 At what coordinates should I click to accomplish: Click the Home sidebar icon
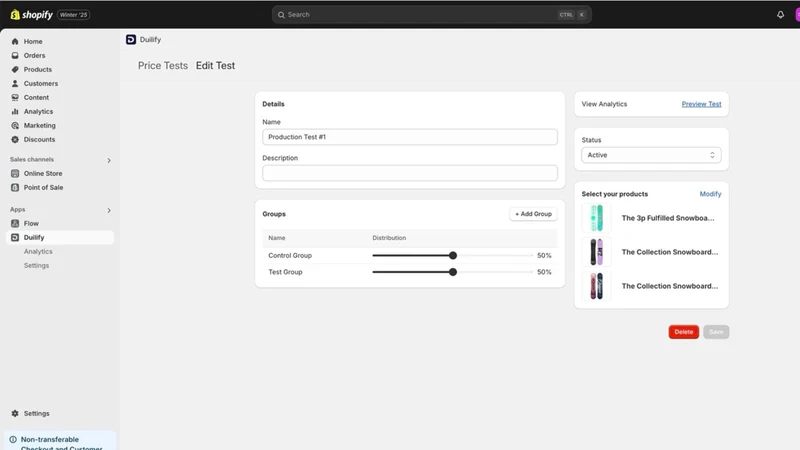[x=15, y=41]
